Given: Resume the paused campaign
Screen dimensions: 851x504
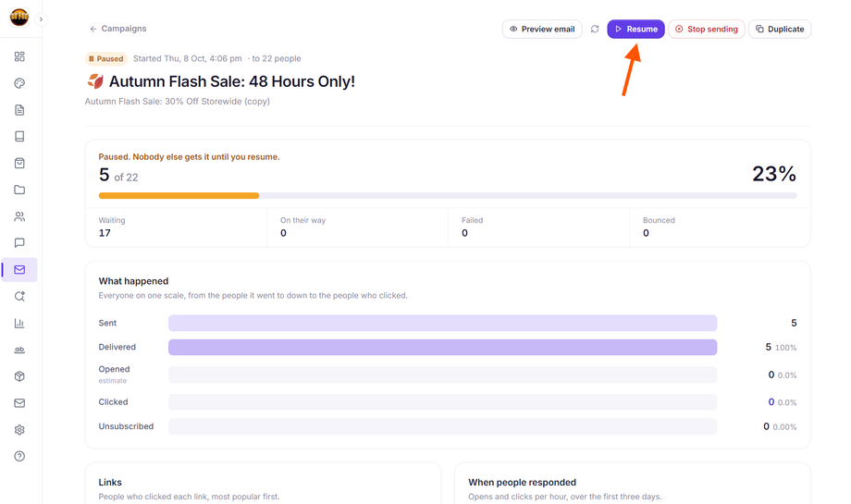Looking at the screenshot, I should tap(635, 29).
